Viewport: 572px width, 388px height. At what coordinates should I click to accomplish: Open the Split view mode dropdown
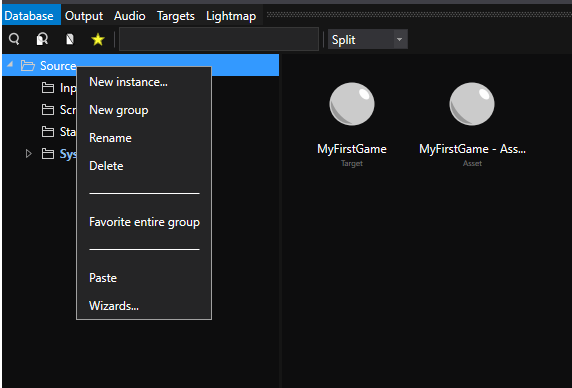(x=368, y=39)
